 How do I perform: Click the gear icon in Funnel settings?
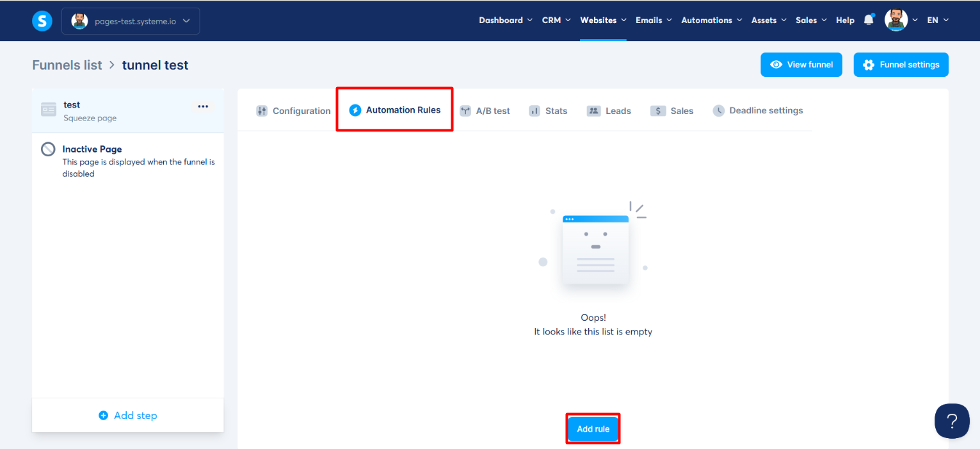click(x=869, y=65)
